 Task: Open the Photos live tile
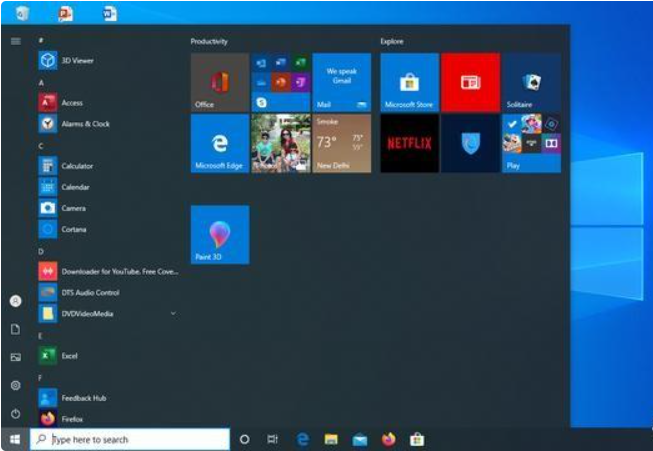coord(281,143)
